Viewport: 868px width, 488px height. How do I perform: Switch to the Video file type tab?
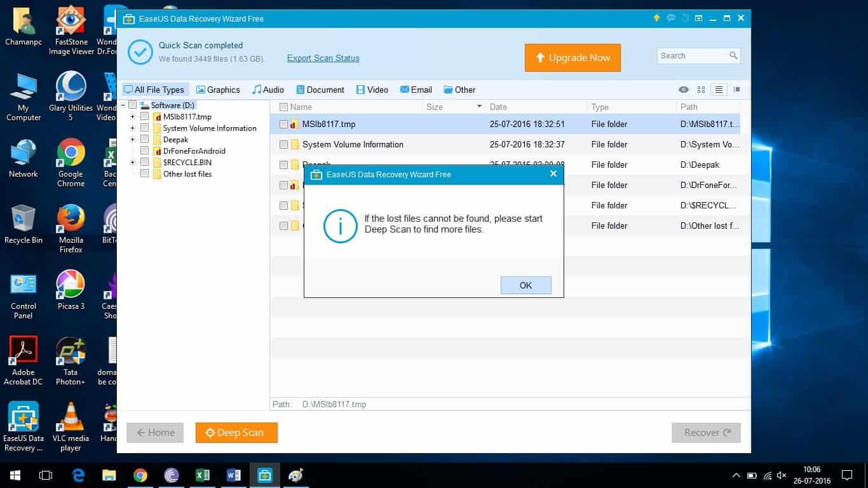(372, 90)
